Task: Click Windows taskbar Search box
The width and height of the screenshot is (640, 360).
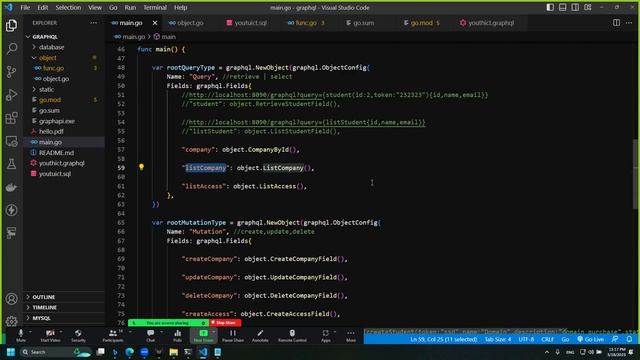Action: [55, 352]
